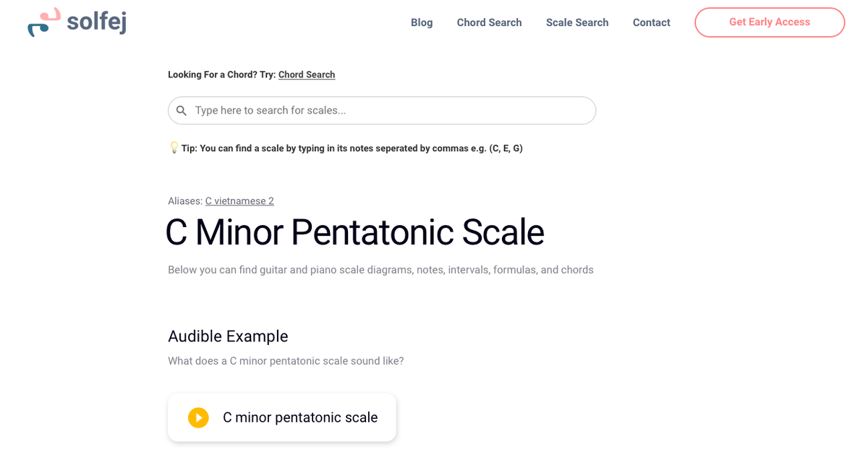Open the Blog page
The width and height of the screenshot is (868, 463).
422,22
